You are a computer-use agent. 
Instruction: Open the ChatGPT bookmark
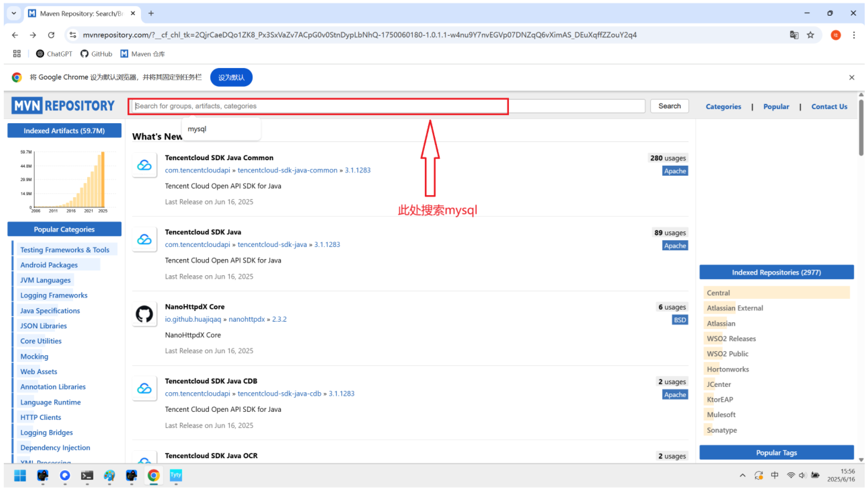pos(54,54)
